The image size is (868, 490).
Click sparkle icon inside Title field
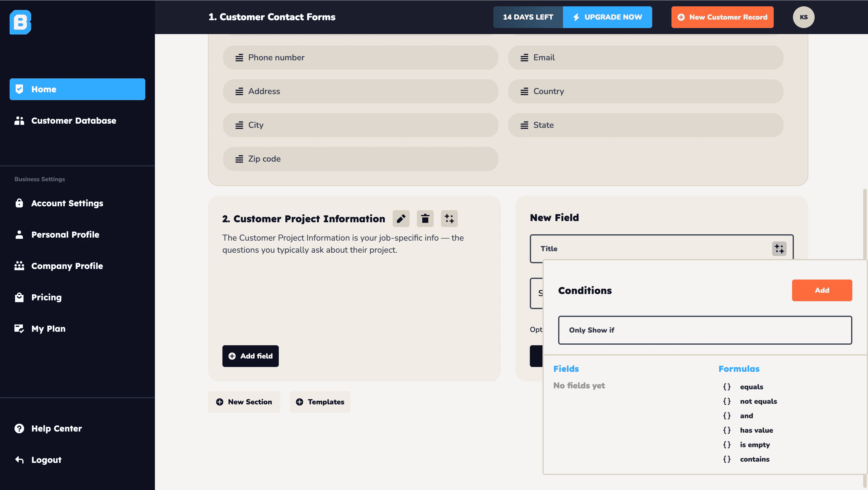pos(779,249)
